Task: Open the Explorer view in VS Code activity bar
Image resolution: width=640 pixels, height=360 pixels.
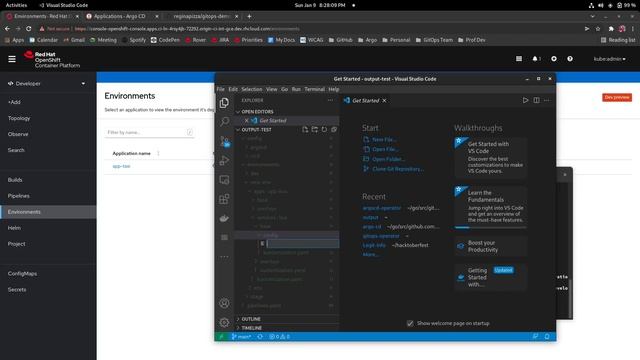Action: [224, 103]
